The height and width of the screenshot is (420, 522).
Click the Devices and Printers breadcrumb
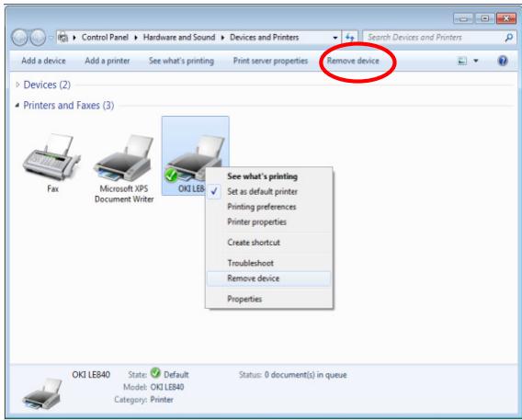[265, 38]
